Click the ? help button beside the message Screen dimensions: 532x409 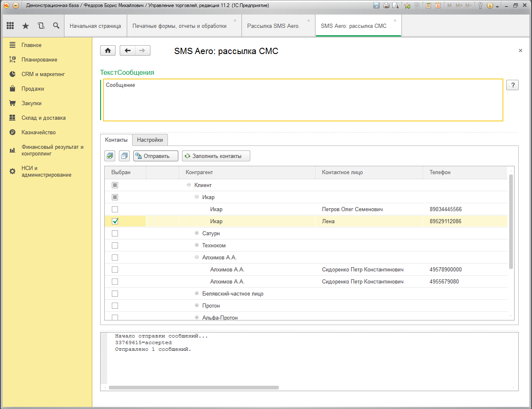512,85
